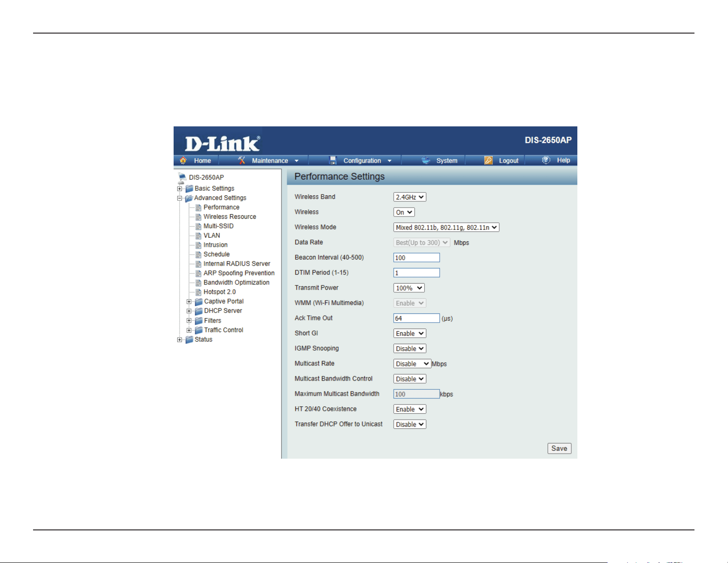
Task: Open the Wireless Mode dropdown
Action: tap(446, 227)
